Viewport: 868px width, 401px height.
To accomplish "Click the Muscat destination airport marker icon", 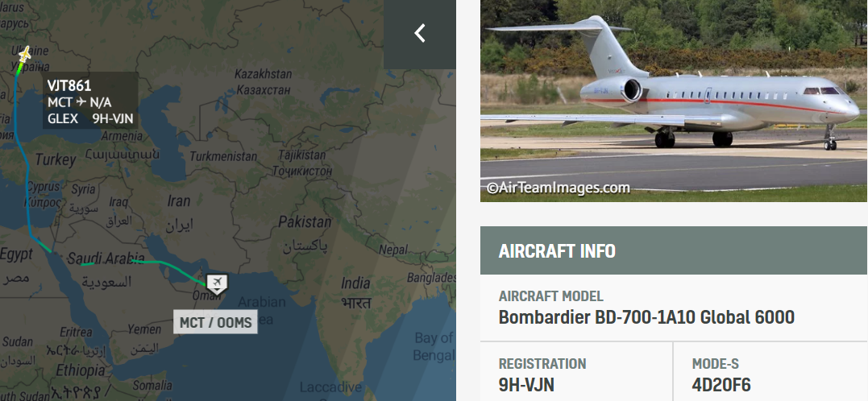I will (x=217, y=283).
